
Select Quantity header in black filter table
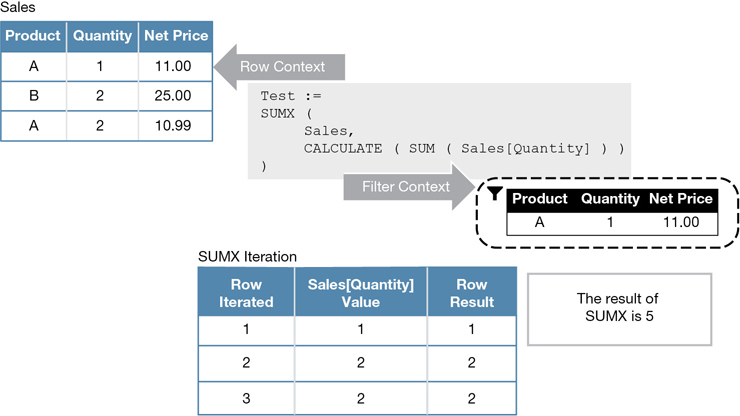point(610,199)
